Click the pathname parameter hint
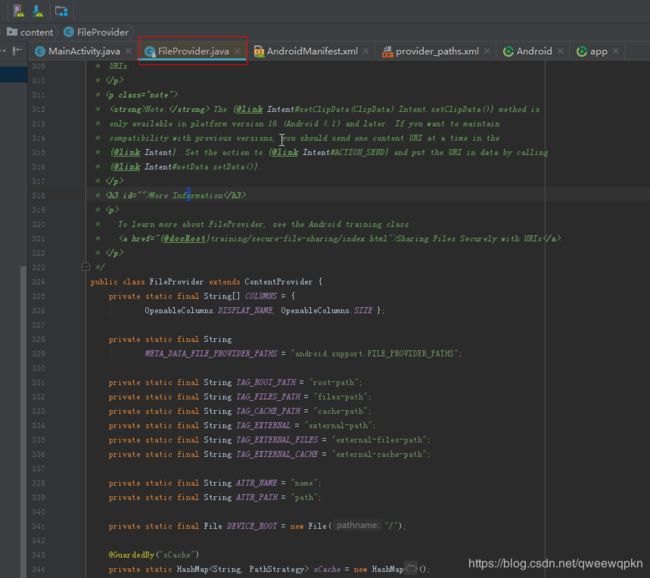The image size is (650, 578). point(357,526)
